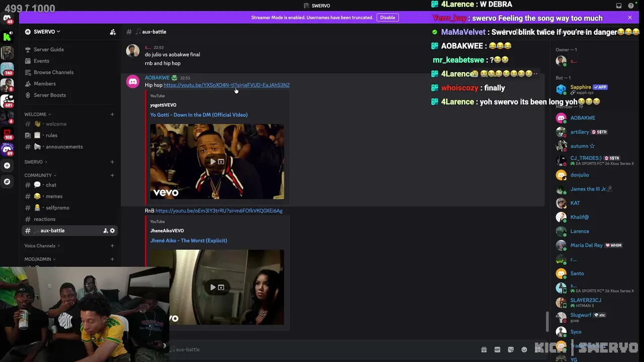Open server icon with 681 badge
644x362 pixels.
pyautogui.click(x=7, y=101)
